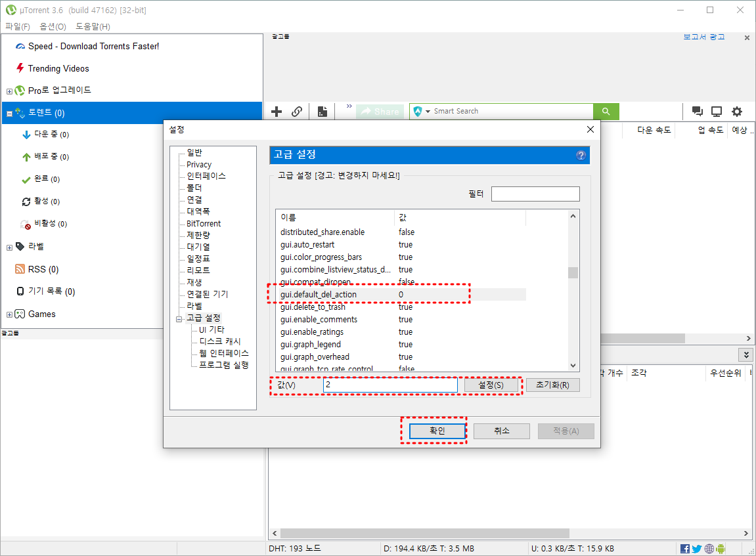The width and height of the screenshot is (756, 556).
Task: Click the Create New Torrent file icon
Action: (322, 112)
